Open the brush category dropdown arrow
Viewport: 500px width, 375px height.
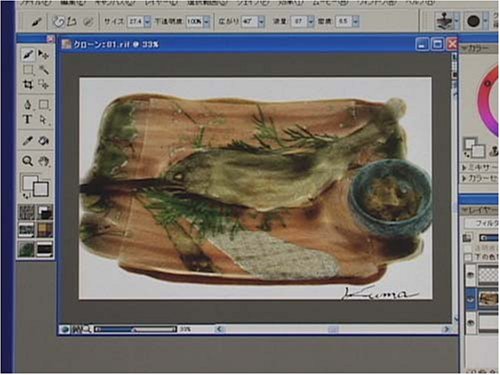click(x=457, y=21)
